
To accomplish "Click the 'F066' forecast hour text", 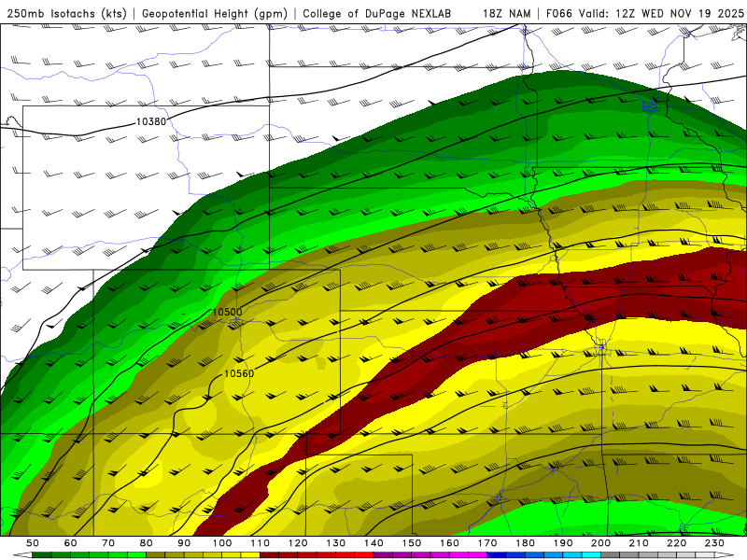I will pos(558,14).
